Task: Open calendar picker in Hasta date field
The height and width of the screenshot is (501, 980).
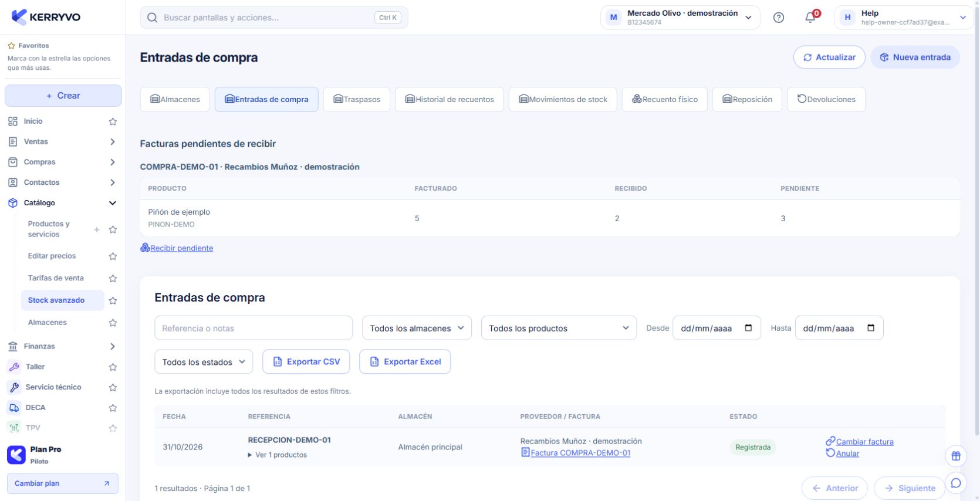Action: click(x=871, y=328)
